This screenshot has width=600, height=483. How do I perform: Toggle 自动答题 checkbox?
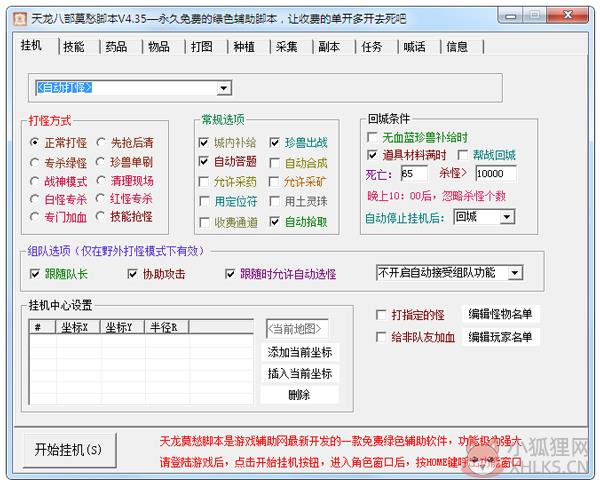pos(204,162)
